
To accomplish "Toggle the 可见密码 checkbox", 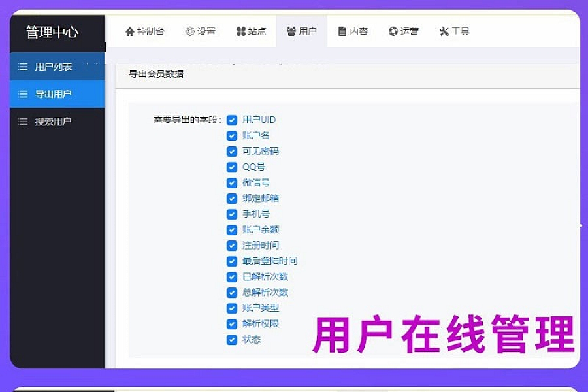I will 232,152.
